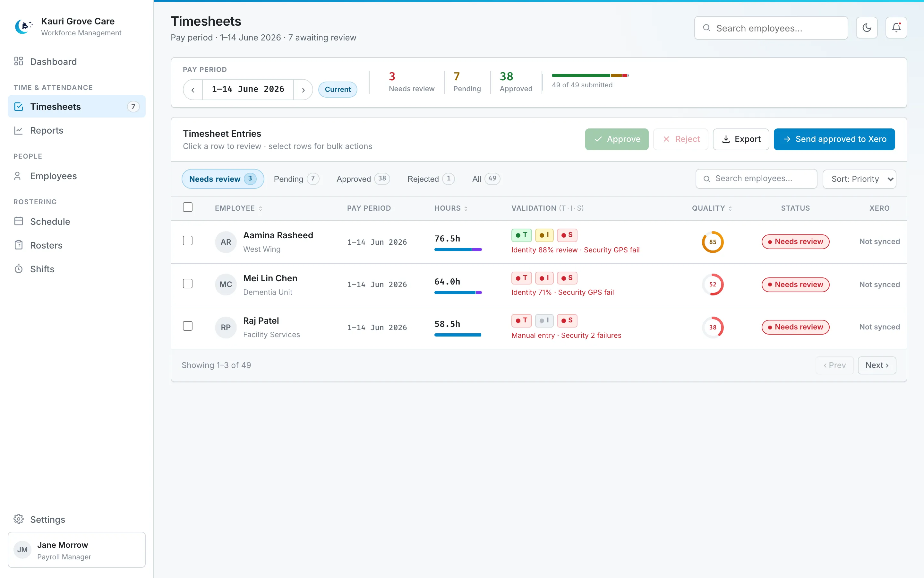The height and width of the screenshot is (578, 924).
Task: Click the Current period badge
Action: pos(338,90)
